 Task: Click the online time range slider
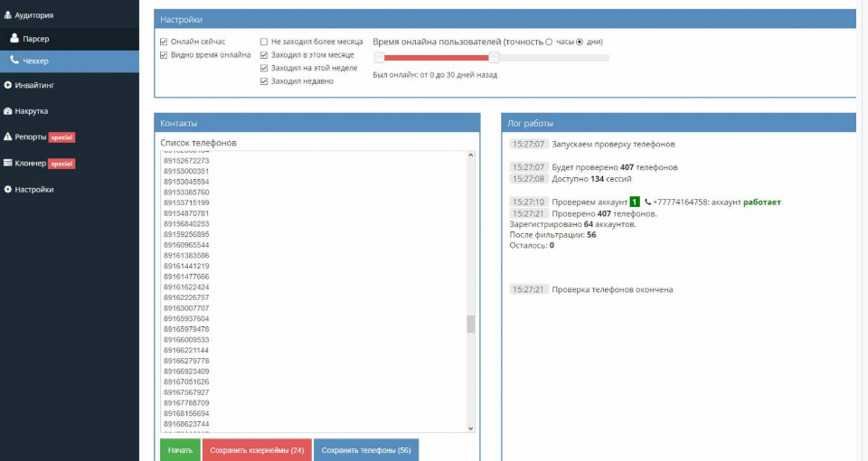[491, 58]
